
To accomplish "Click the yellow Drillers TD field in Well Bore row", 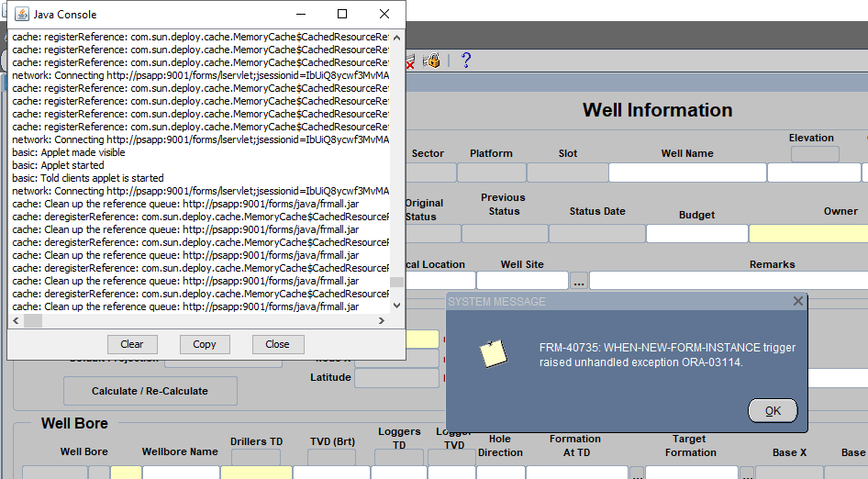I will click(256, 473).
